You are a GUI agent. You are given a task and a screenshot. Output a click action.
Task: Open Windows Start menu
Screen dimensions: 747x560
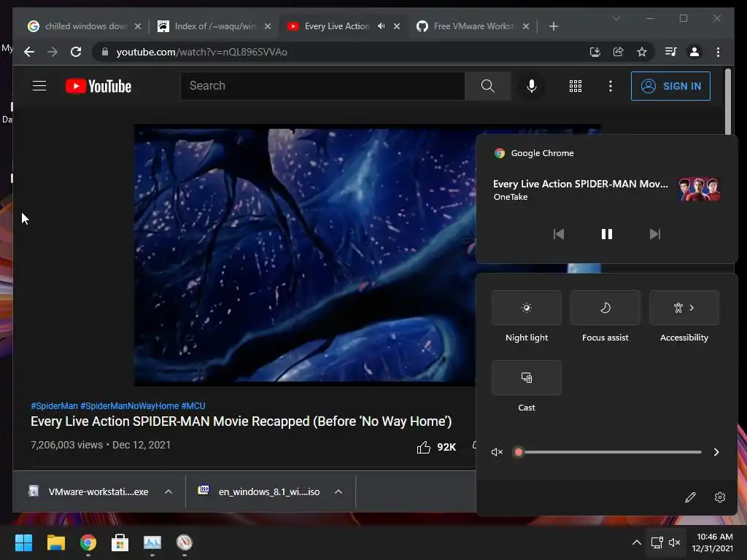(23, 542)
